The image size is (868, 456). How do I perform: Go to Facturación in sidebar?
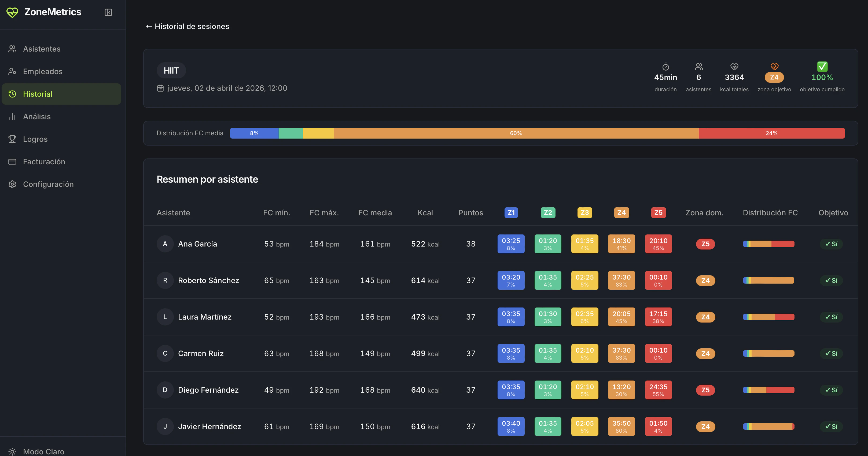click(44, 162)
